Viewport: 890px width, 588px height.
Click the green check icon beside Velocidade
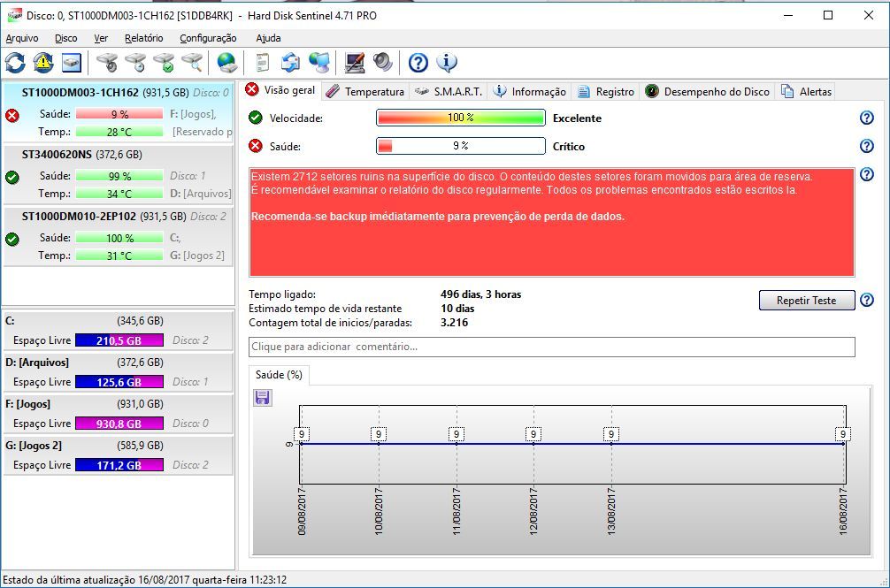(256, 118)
